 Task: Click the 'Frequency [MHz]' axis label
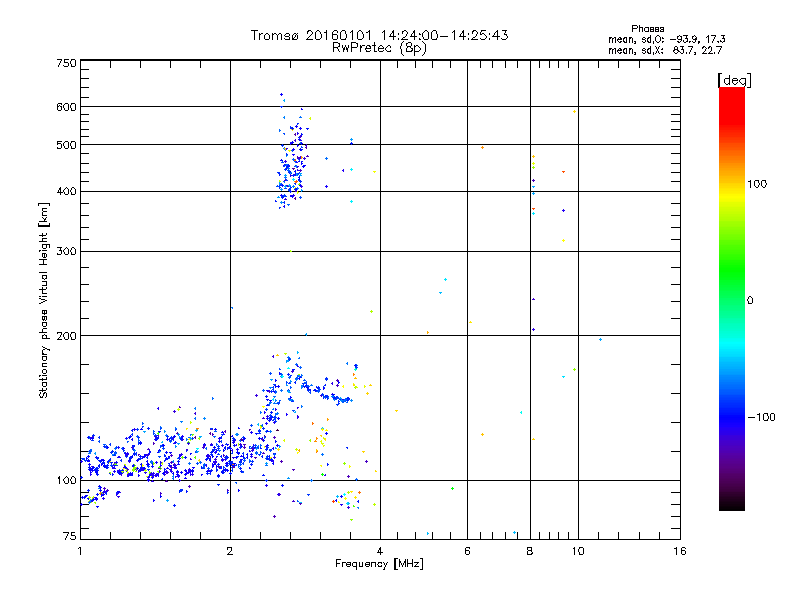click(x=379, y=564)
